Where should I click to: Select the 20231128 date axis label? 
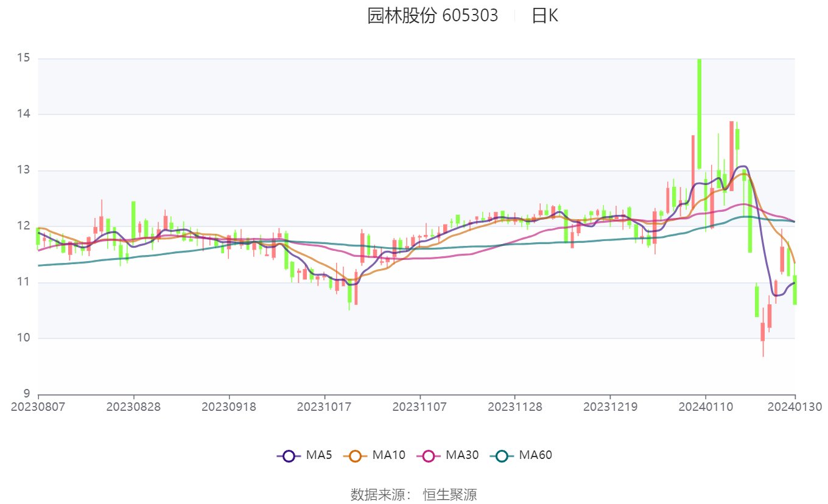[x=515, y=407]
